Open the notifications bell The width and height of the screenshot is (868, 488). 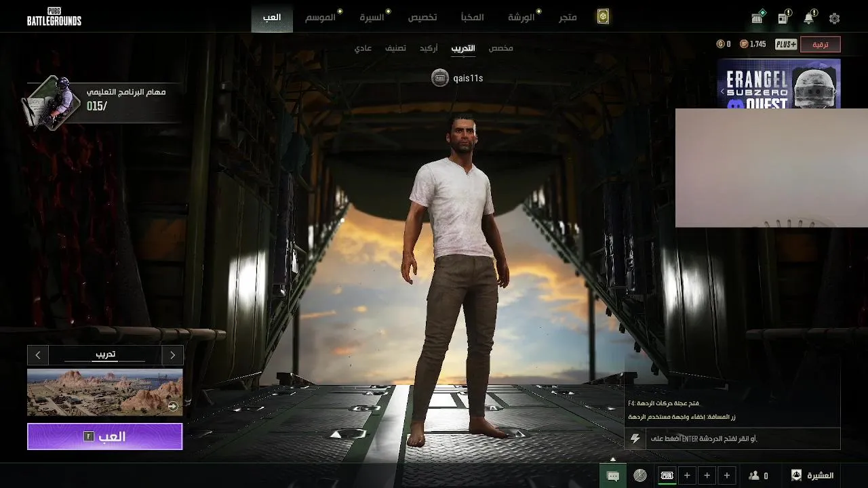pos(809,18)
